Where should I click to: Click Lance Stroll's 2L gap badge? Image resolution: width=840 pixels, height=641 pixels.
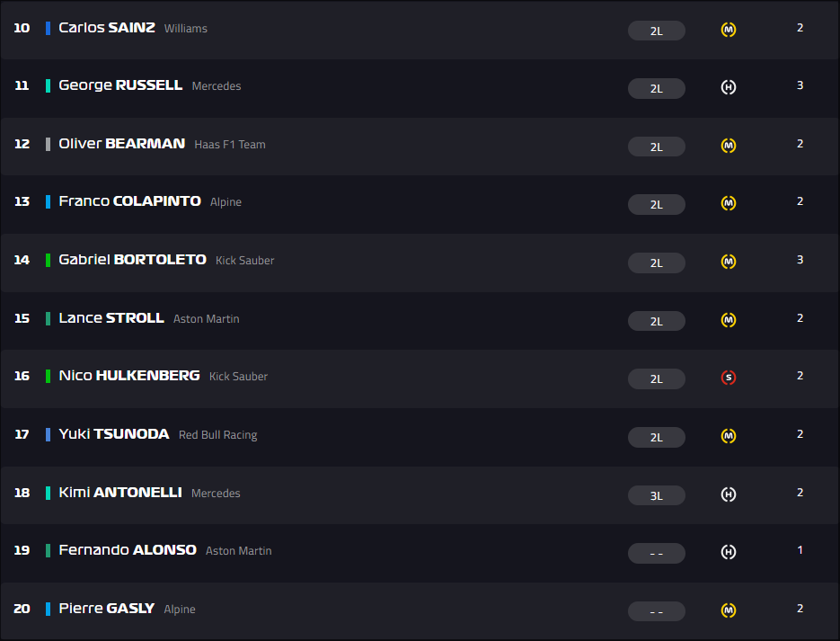[x=656, y=321]
